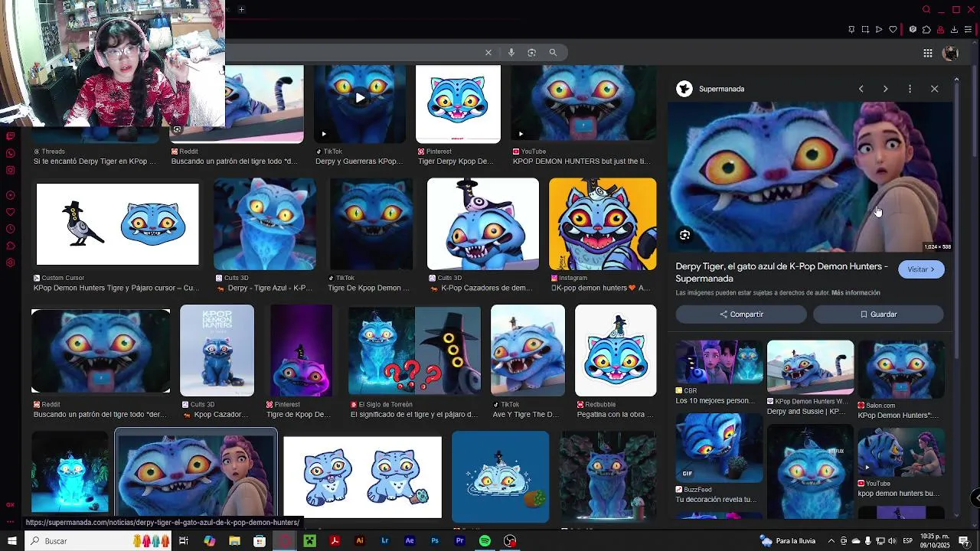This screenshot has height=551, width=980.
Task: Open the ESP keyboard language indicator
Action: pos(907,541)
